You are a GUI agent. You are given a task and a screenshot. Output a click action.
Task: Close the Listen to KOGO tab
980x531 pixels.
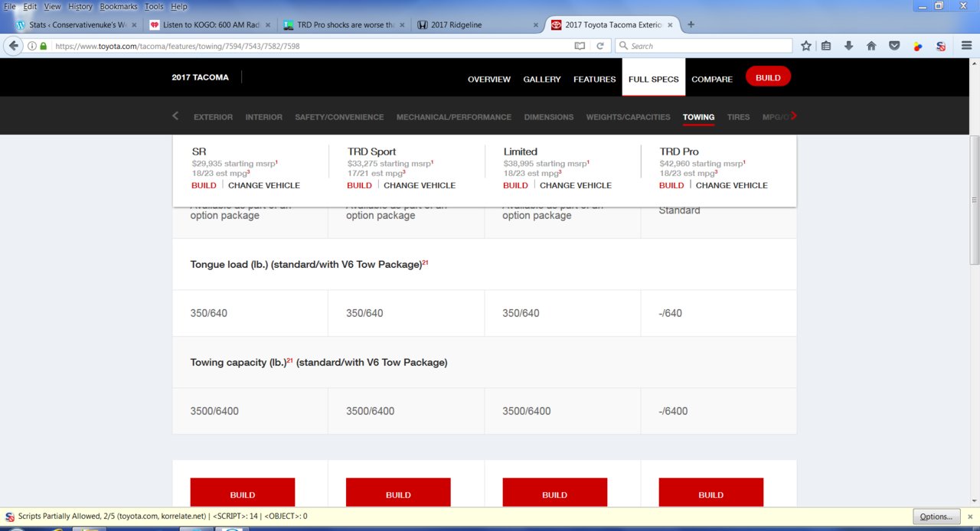pyautogui.click(x=268, y=24)
